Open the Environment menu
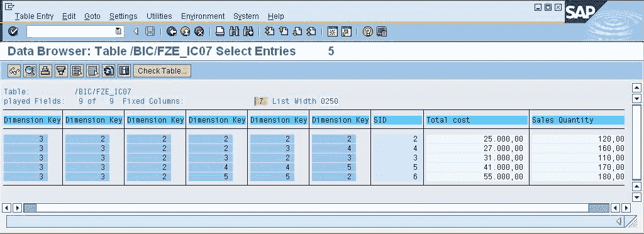 coord(203,16)
